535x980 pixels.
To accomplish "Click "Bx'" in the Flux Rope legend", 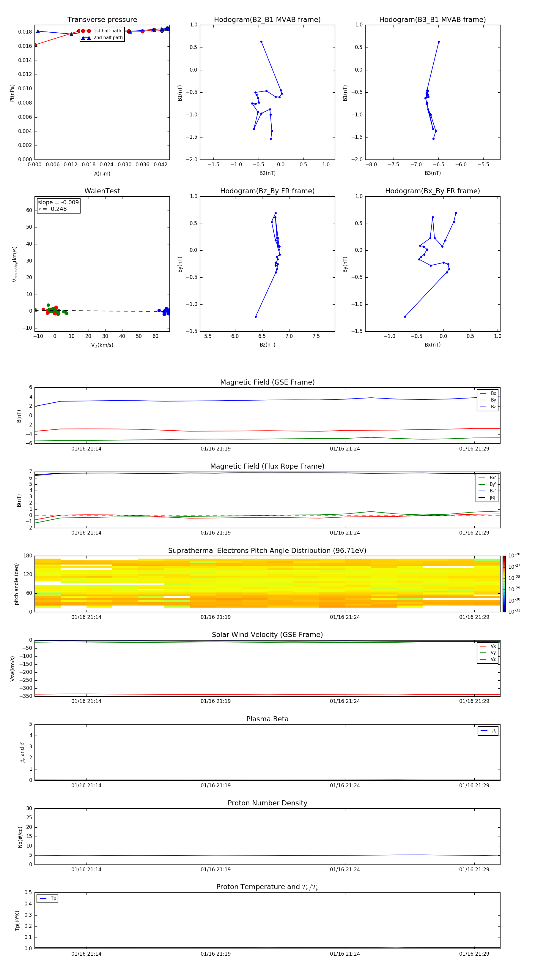I will (x=493, y=478).
